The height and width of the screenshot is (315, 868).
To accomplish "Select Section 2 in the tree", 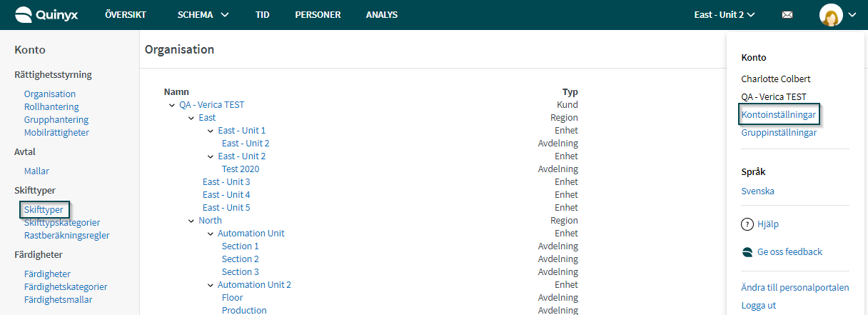I will coord(241,259).
